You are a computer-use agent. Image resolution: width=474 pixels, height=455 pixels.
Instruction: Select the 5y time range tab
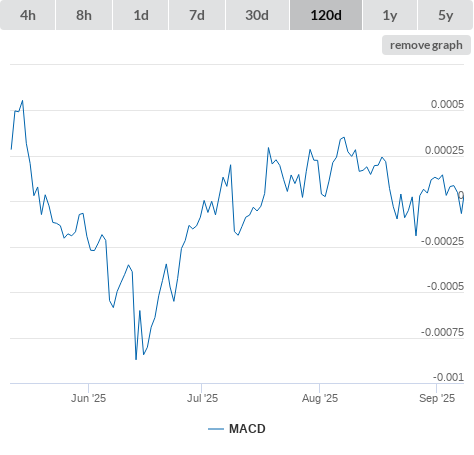(445, 15)
